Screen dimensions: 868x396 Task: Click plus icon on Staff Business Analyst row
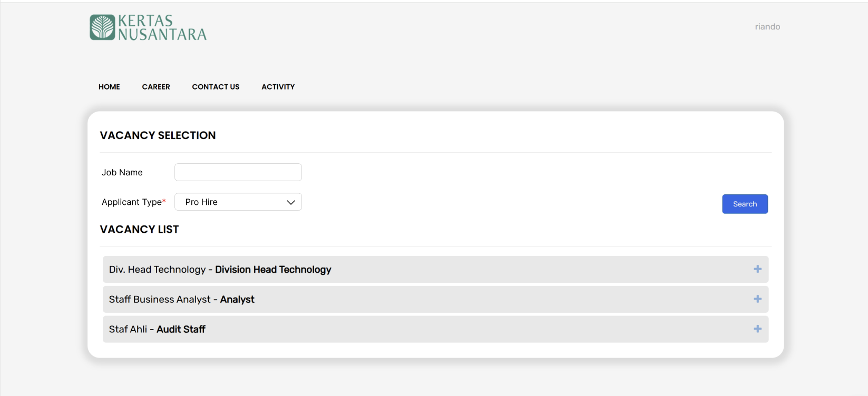(757, 299)
